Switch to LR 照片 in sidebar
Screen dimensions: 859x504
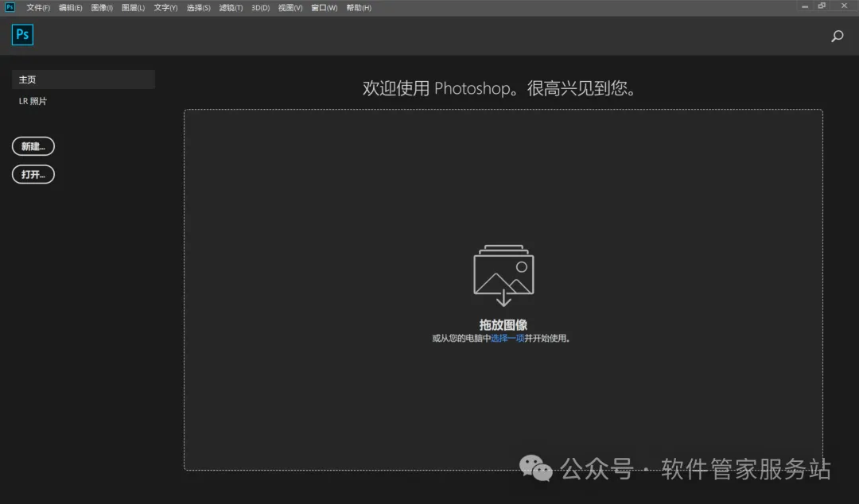[33, 101]
